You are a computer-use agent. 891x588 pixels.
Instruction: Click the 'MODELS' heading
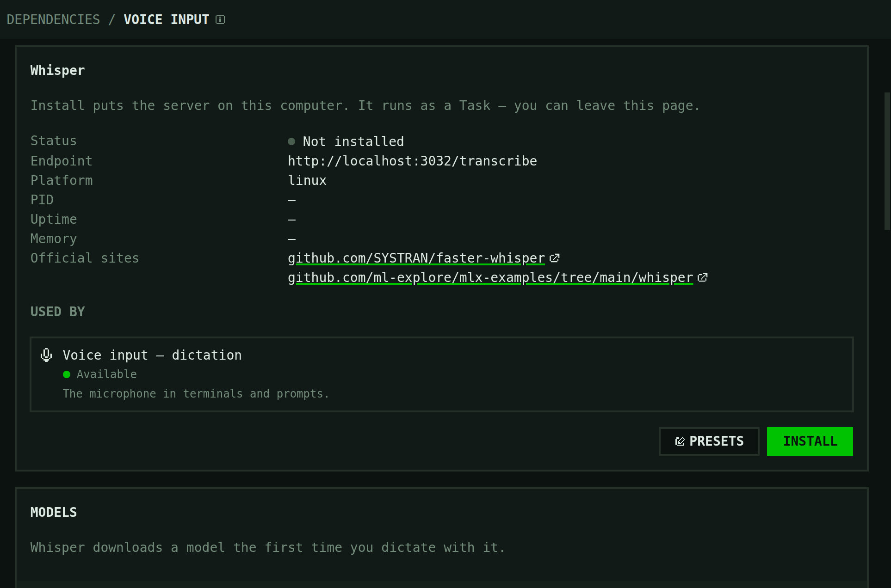(54, 512)
